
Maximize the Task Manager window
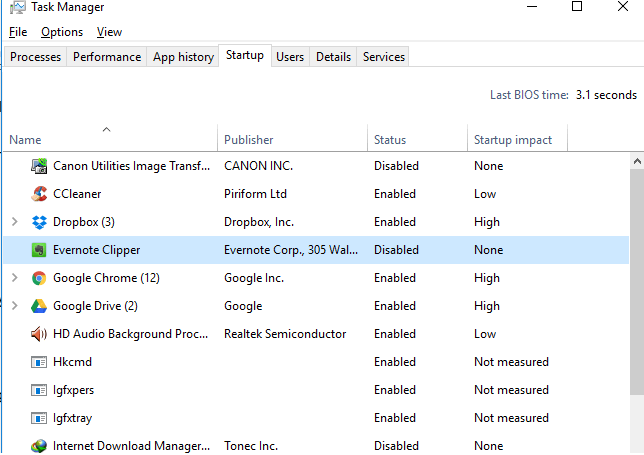coord(577,6)
